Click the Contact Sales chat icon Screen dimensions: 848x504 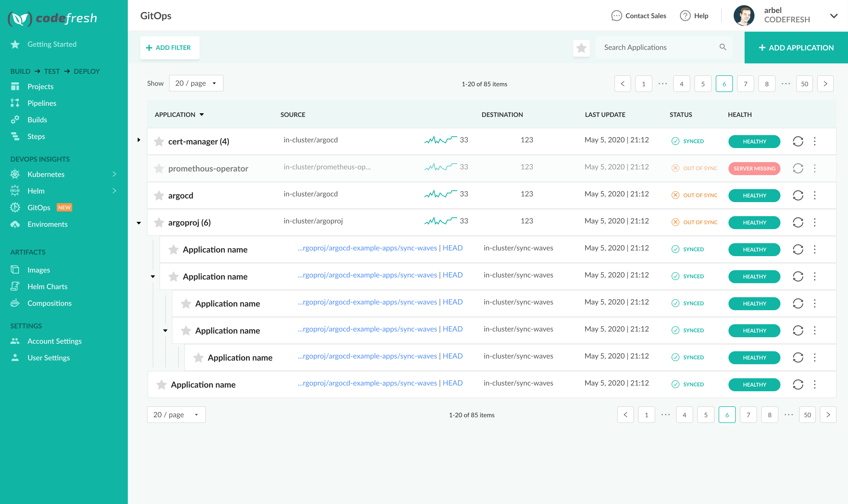[x=617, y=16]
